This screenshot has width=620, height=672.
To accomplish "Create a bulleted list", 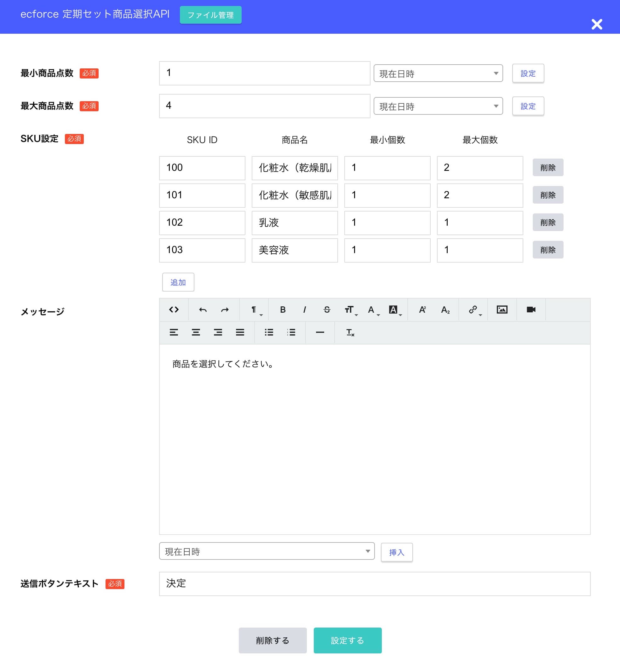I will (x=268, y=333).
